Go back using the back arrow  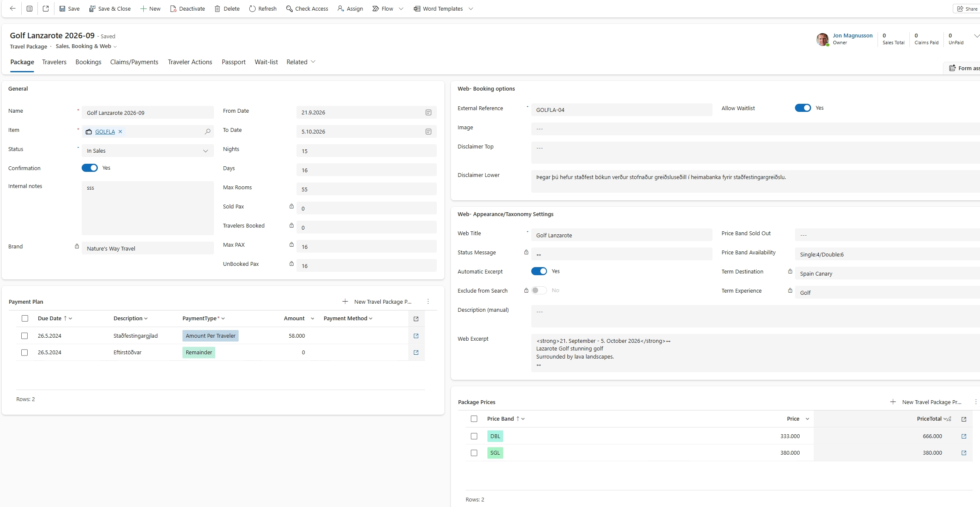pos(13,9)
